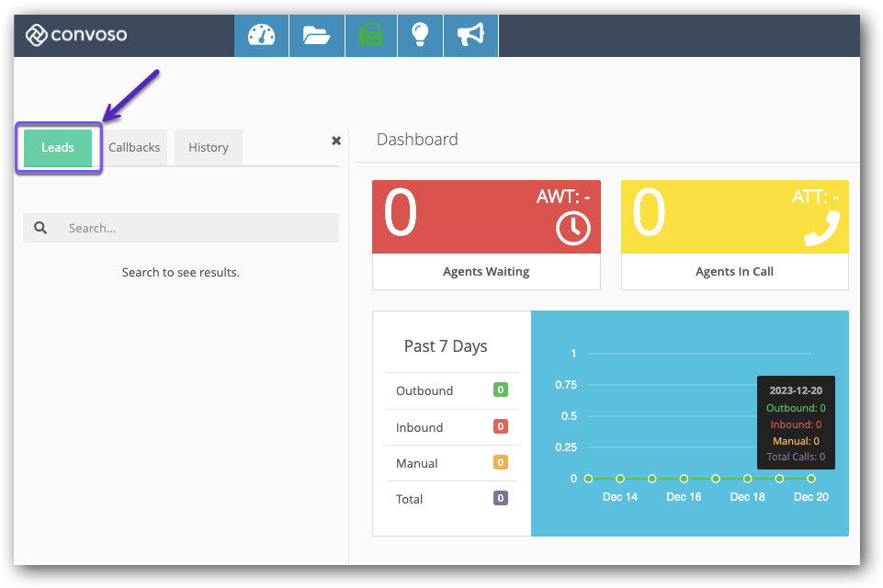The image size is (883, 588).
Task: Open the dashboard gauge icon
Action: point(261,36)
